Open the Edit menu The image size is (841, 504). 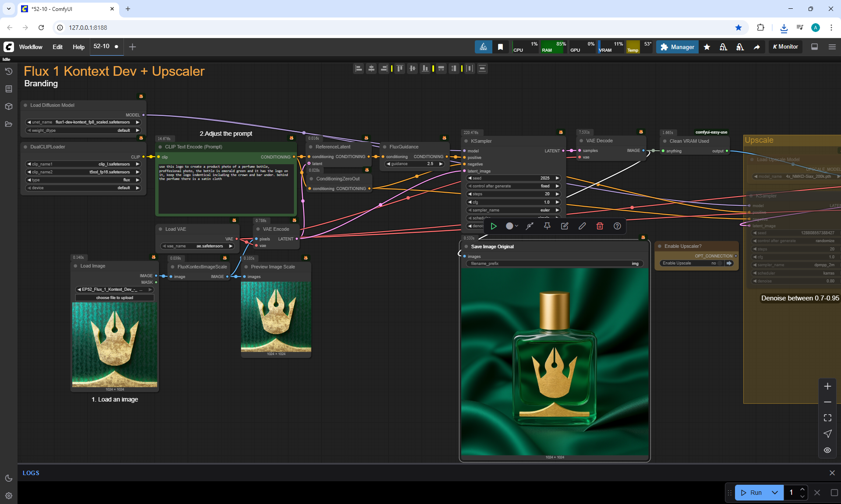pos(57,47)
